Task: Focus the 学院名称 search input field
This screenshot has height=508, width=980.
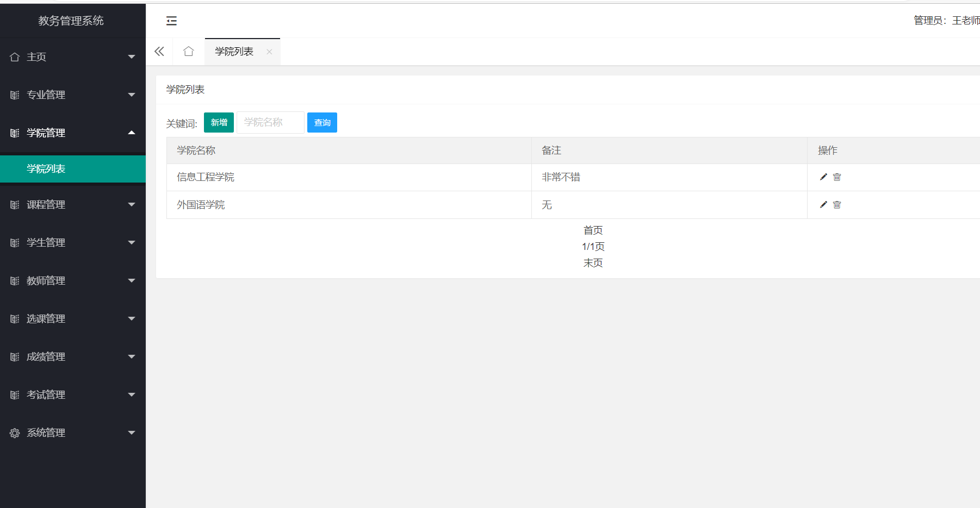Action: point(270,123)
